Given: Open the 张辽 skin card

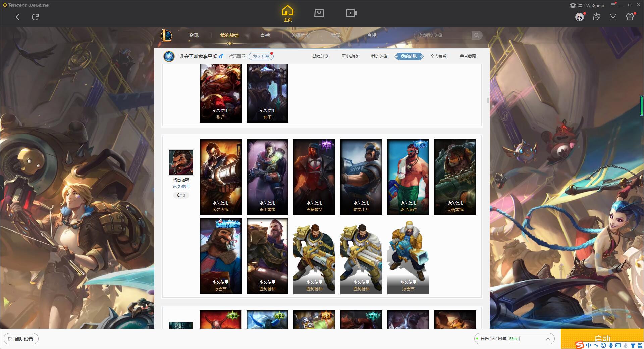Looking at the screenshot, I should point(220,94).
